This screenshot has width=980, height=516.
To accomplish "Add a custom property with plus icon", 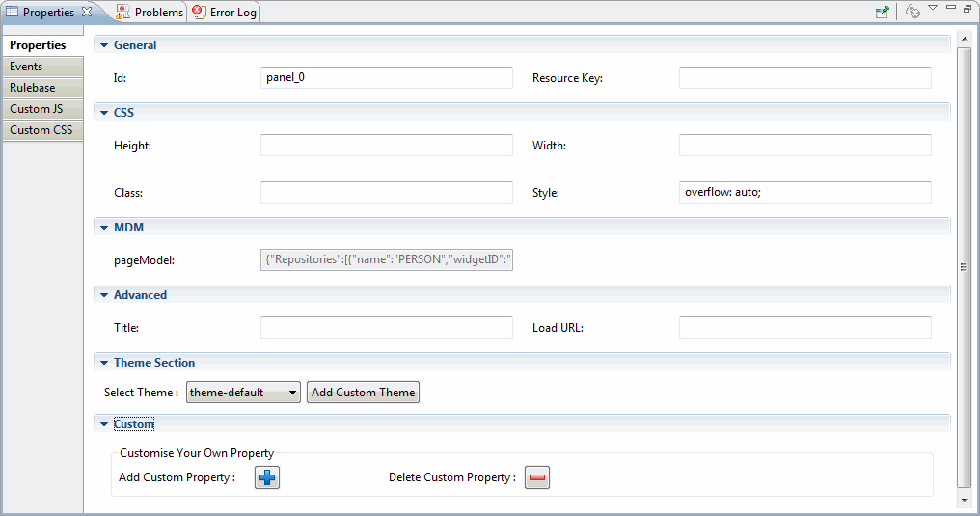I will [x=267, y=477].
